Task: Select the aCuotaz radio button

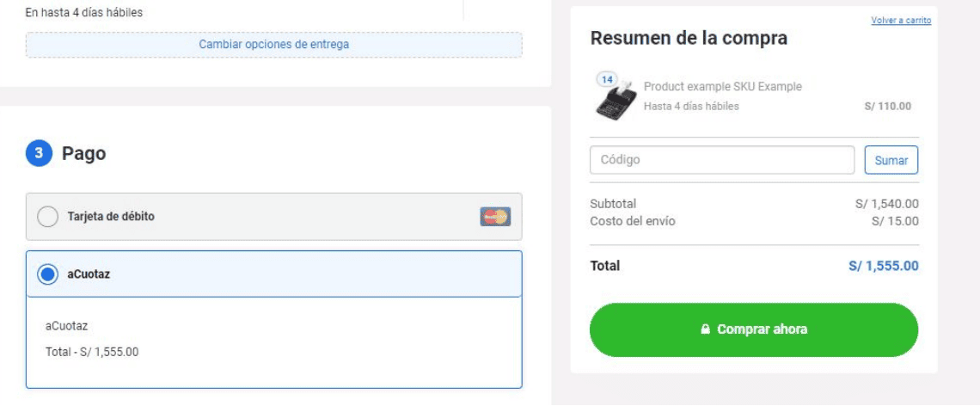Action: 48,274
